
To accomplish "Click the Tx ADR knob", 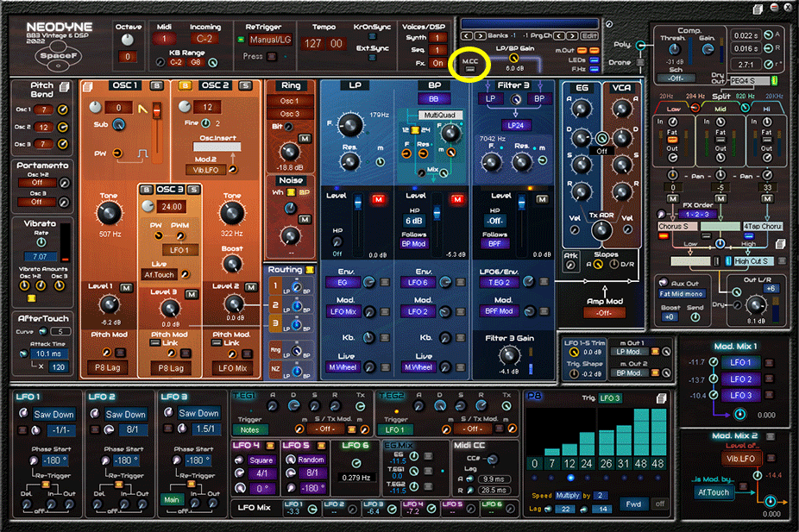I will [x=601, y=230].
